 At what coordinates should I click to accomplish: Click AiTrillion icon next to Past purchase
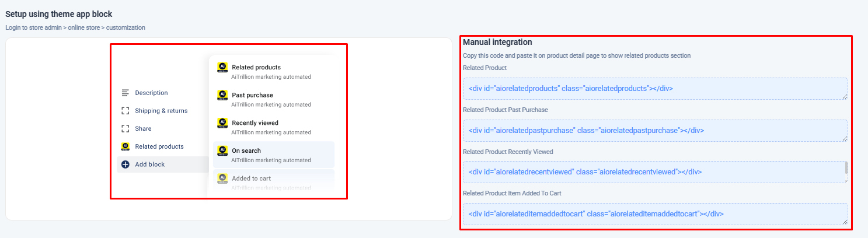tap(222, 94)
